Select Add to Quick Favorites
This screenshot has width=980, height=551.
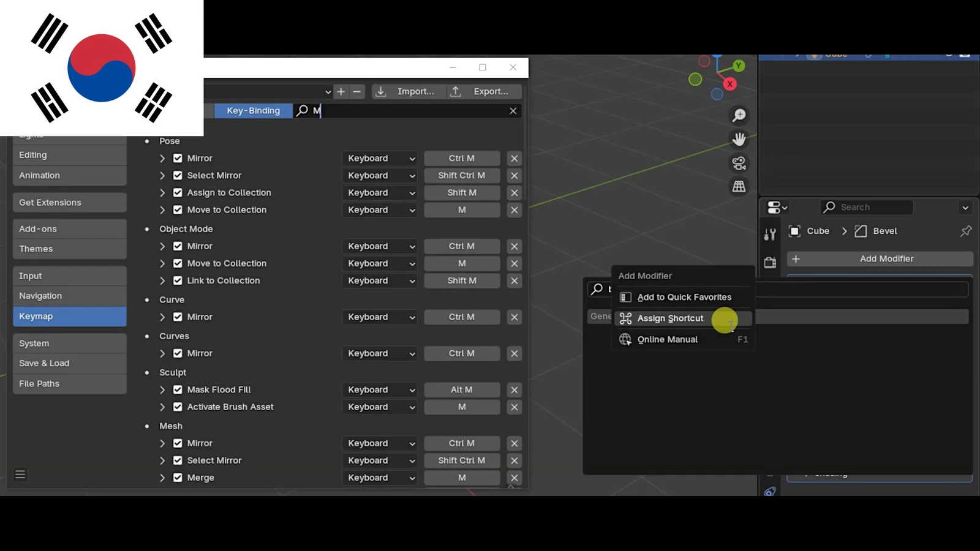tap(684, 297)
